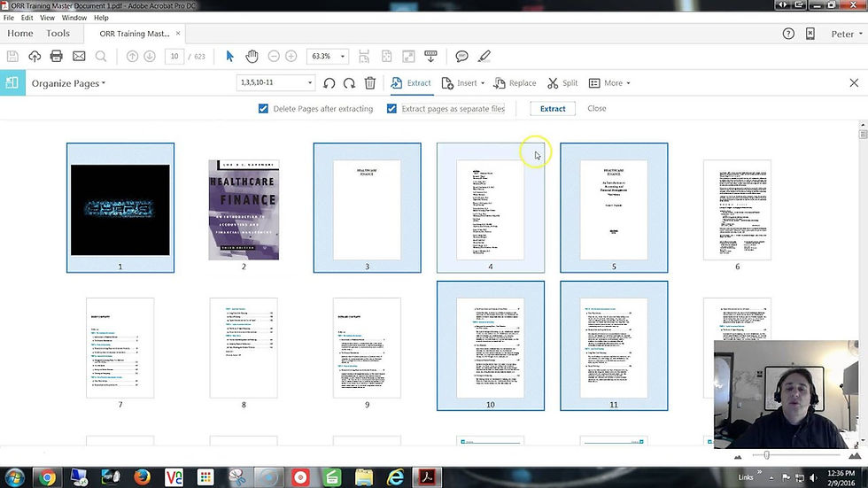Open the File menu
Screen dimensions: 868x488
click(9, 18)
